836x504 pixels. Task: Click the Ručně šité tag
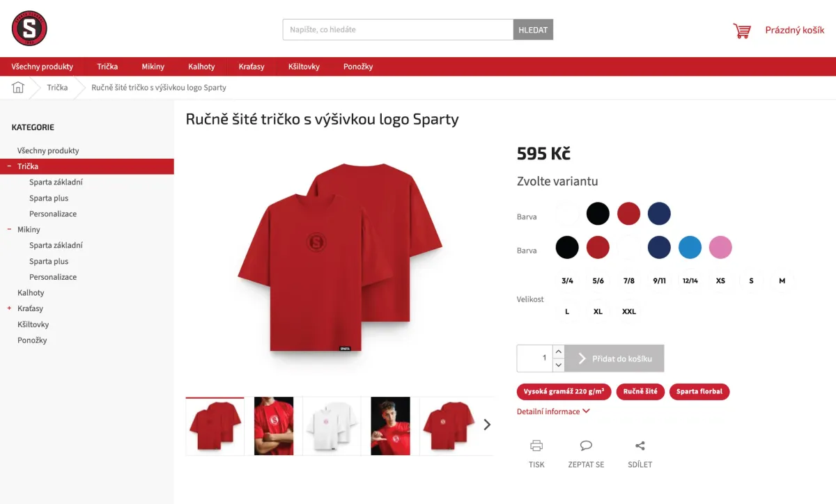click(640, 392)
